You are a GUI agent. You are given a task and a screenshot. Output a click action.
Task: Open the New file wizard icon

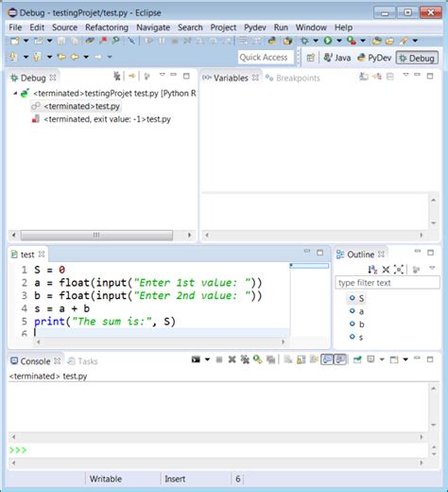pos(15,41)
